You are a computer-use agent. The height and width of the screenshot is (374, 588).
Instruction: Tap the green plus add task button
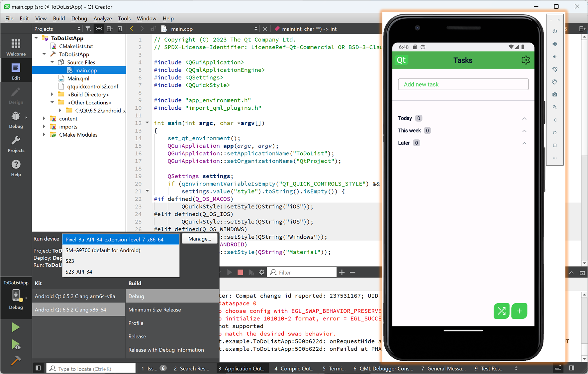coord(519,311)
